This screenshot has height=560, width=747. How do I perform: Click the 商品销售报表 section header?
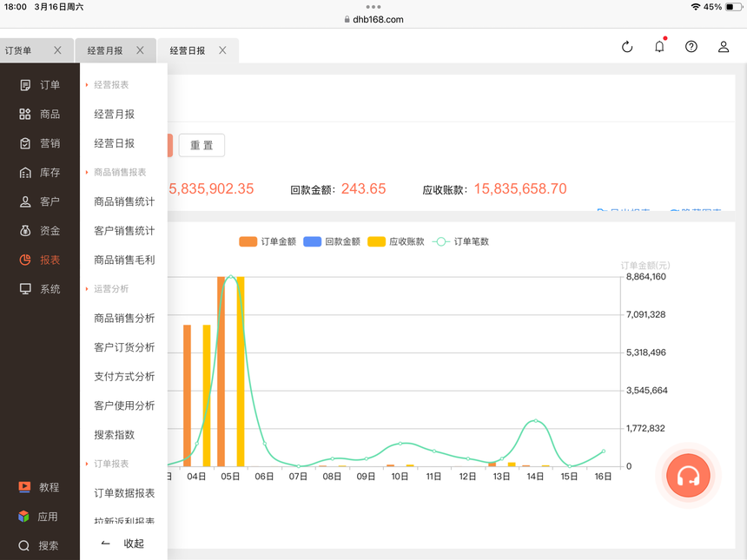click(x=120, y=173)
